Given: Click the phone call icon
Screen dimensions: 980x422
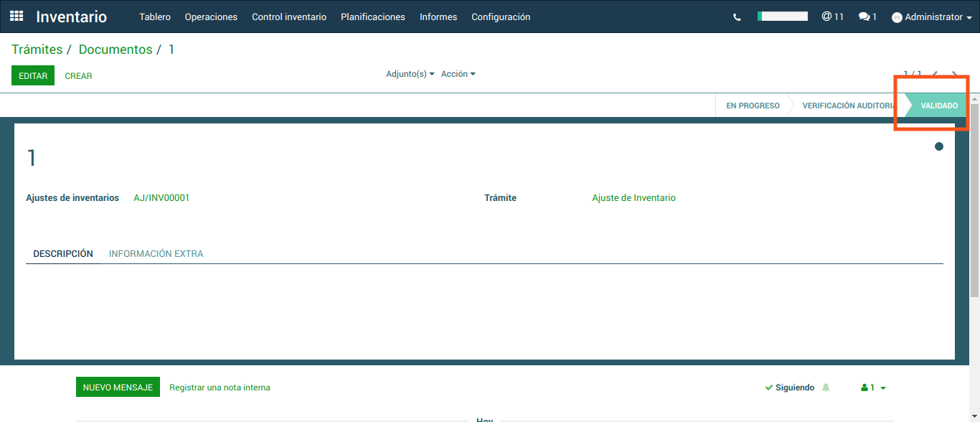Looking at the screenshot, I should [737, 17].
